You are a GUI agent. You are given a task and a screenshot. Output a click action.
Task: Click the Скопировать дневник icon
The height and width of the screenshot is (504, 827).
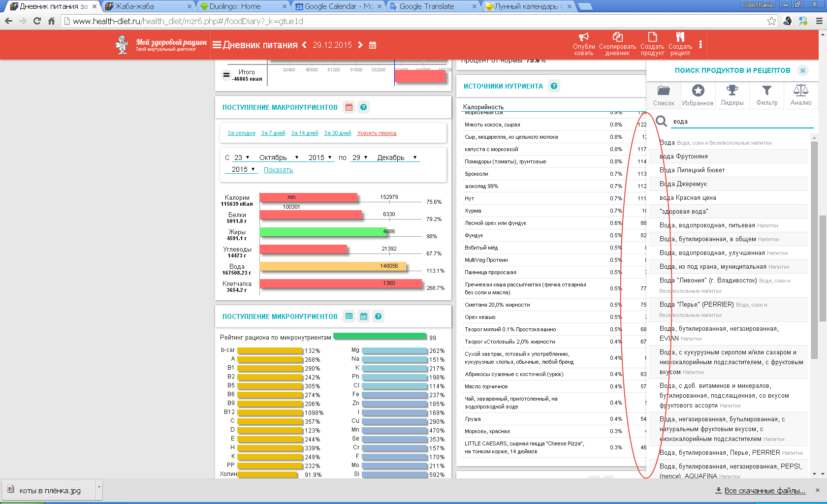point(617,37)
